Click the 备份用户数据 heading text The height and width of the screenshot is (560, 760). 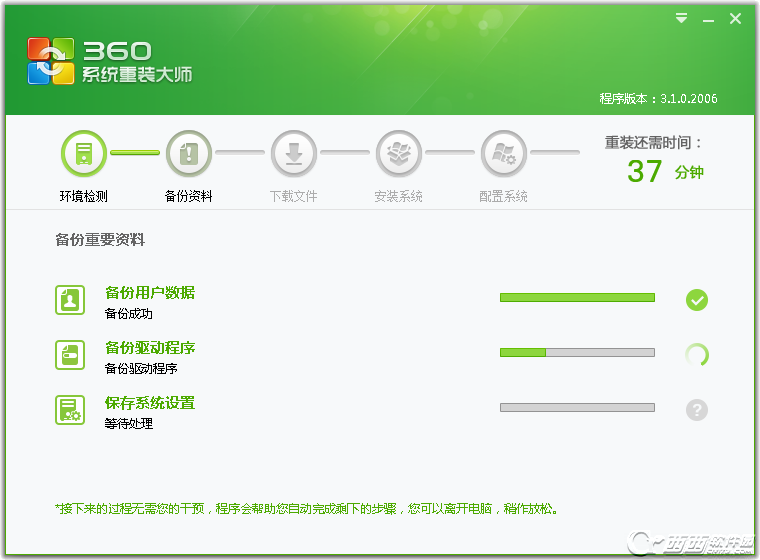pyautogui.click(x=150, y=293)
